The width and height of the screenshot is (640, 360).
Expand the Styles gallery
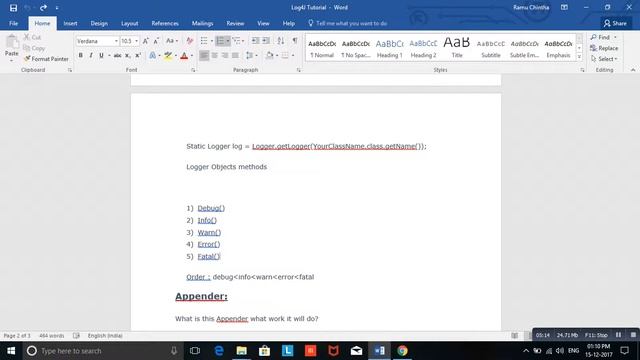(x=579, y=58)
